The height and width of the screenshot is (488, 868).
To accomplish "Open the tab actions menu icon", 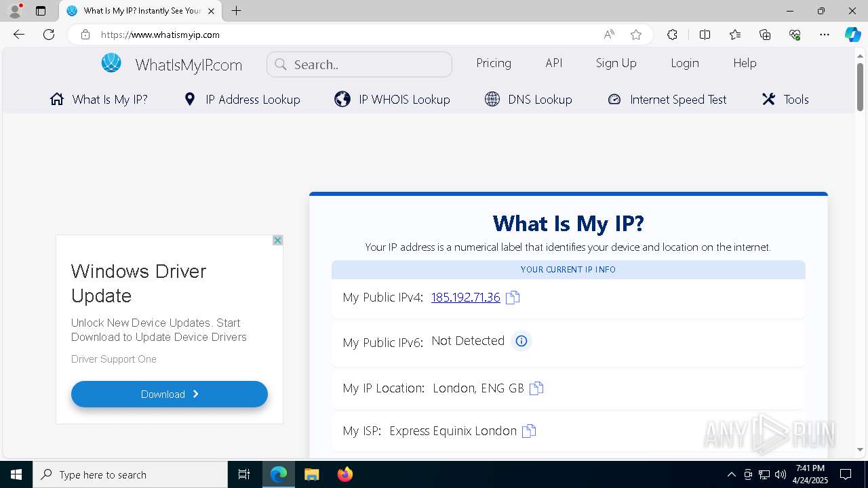I will [41, 11].
